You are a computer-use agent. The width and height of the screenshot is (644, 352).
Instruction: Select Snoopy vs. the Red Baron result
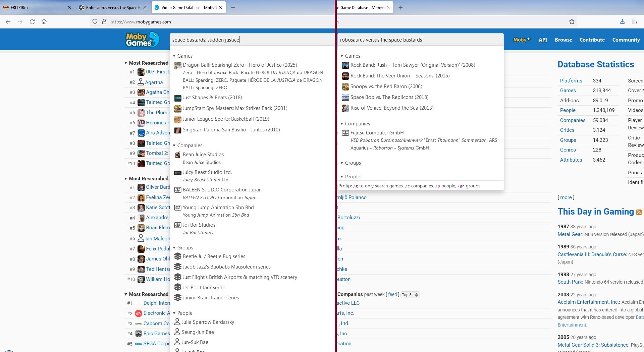click(x=386, y=86)
